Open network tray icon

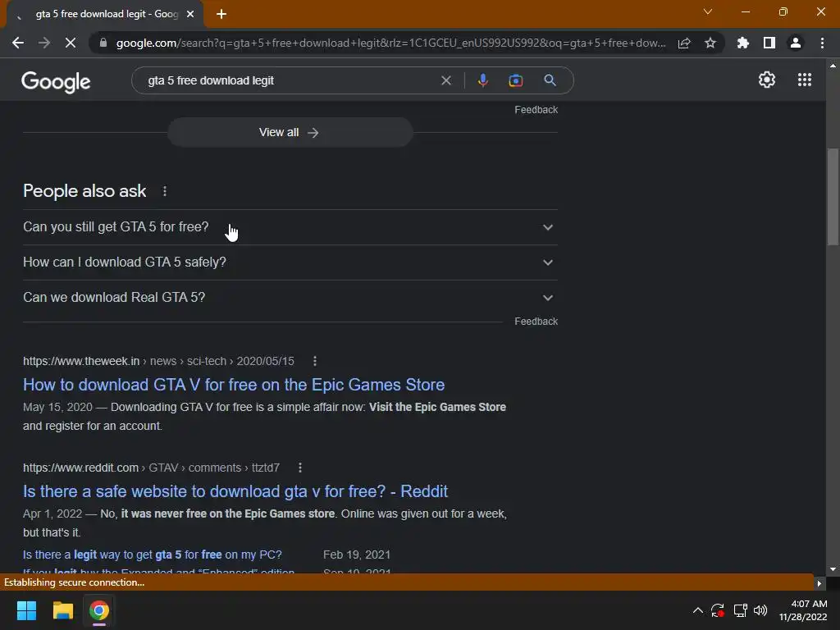tap(741, 610)
